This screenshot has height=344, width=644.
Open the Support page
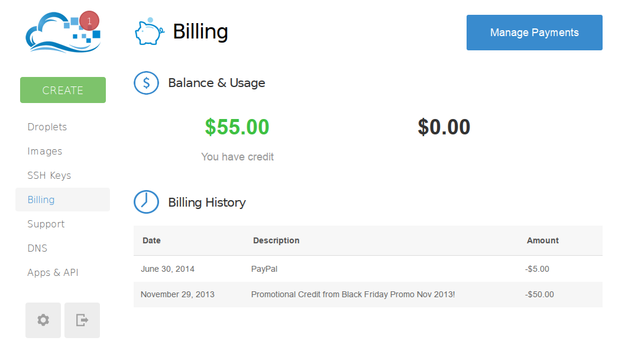click(46, 224)
